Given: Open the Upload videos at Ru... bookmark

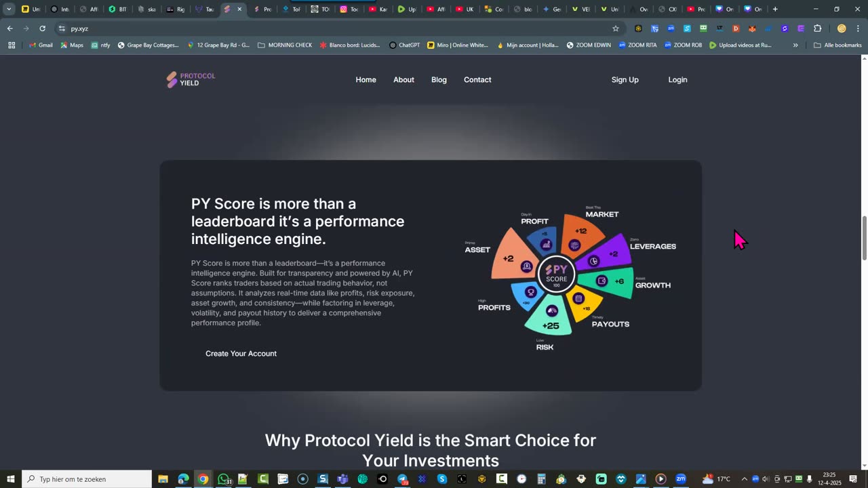Looking at the screenshot, I should pyautogui.click(x=741, y=45).
